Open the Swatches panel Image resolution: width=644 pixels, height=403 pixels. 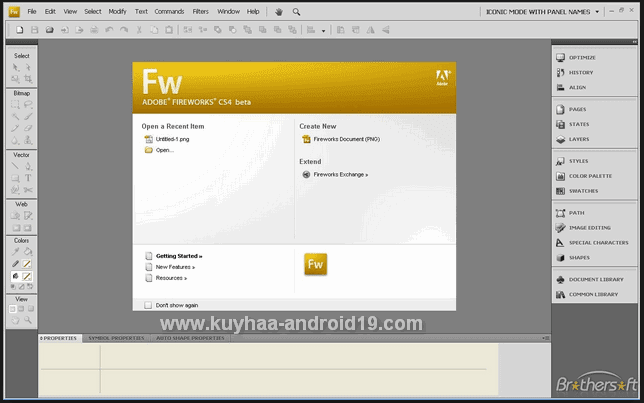click(x=583, y=191)
